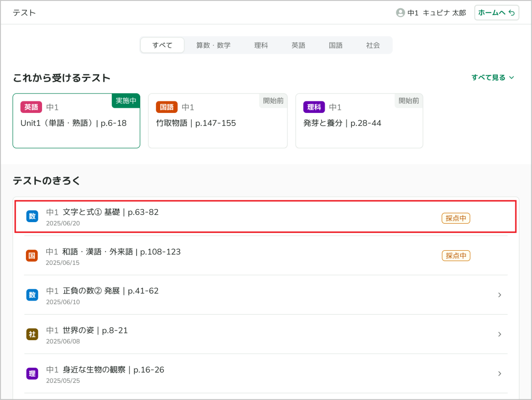Open the 理科 subject tab
532x400 pixels.
coord(261,45)
